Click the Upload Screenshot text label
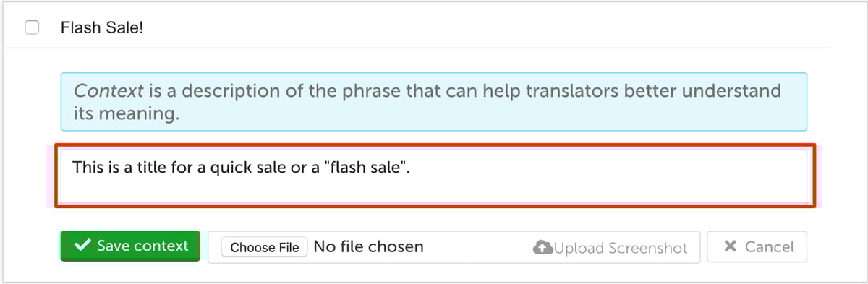 point(620,248)
